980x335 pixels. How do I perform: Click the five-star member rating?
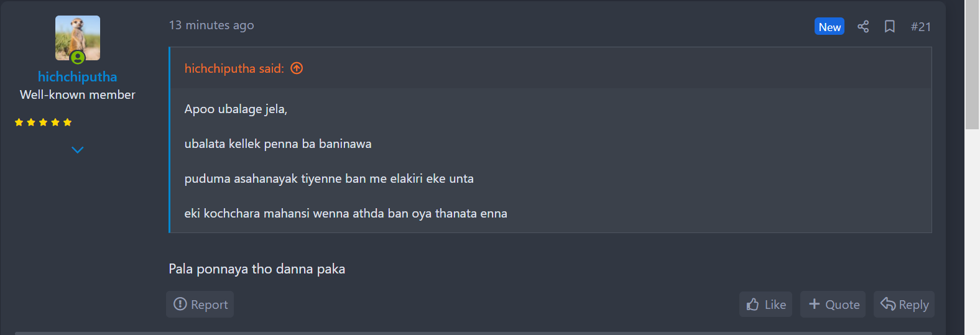coord(44,122)
